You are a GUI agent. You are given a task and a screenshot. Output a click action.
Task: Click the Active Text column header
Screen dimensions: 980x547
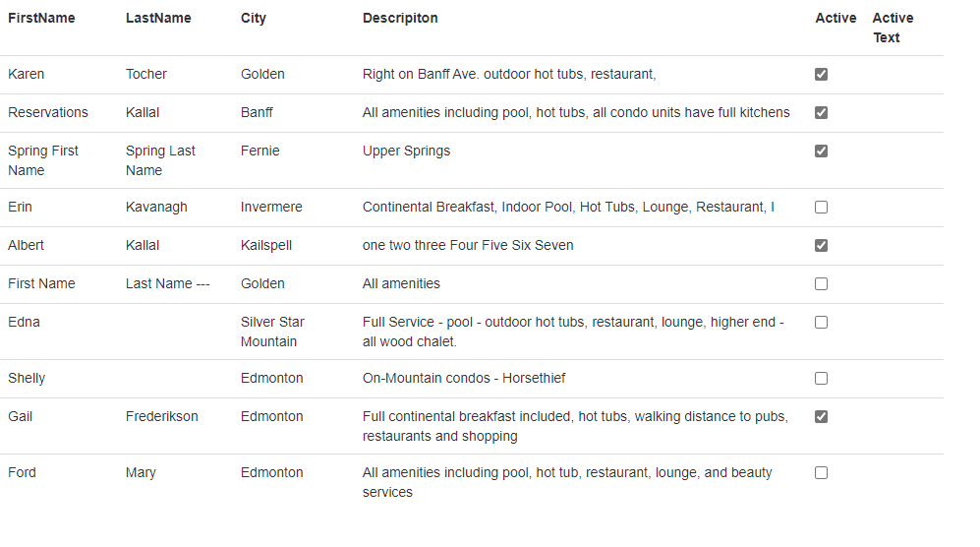pos(893,28)
